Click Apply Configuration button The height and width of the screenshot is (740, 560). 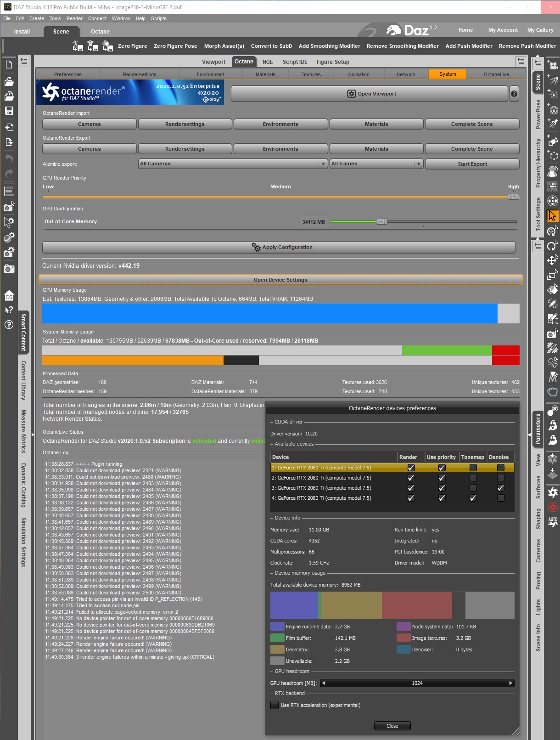279,247
